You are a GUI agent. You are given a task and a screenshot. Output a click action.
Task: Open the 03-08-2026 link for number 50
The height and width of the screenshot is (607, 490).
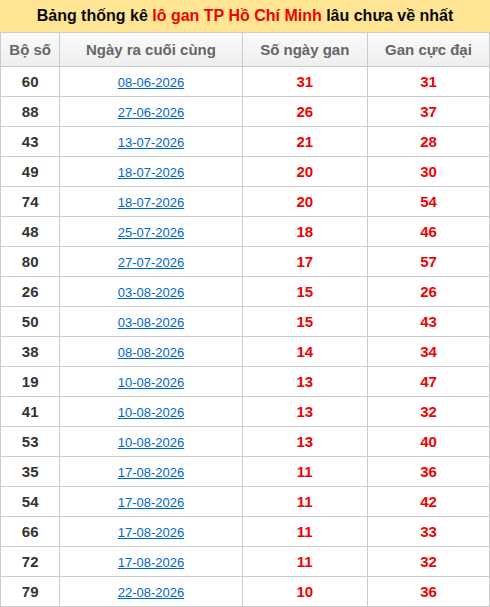pos(151,322)
